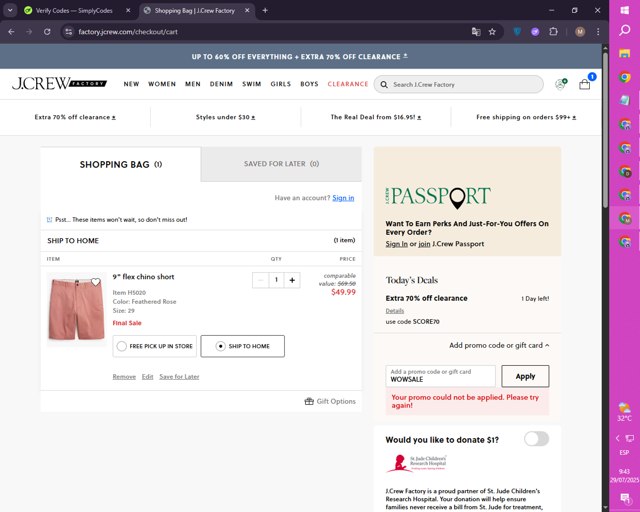The height and width of the screenshot is (512, 640).
Task: Click the Gift Options gift icon
Action: tap(309, 401)
